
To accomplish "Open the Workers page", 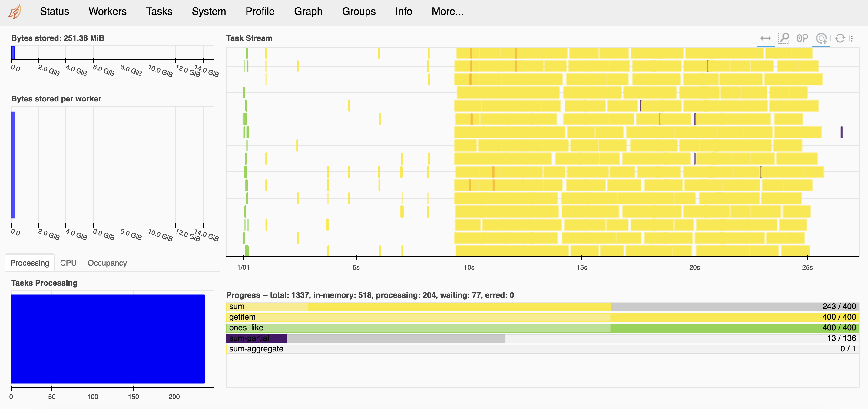I will coord(108,12).
